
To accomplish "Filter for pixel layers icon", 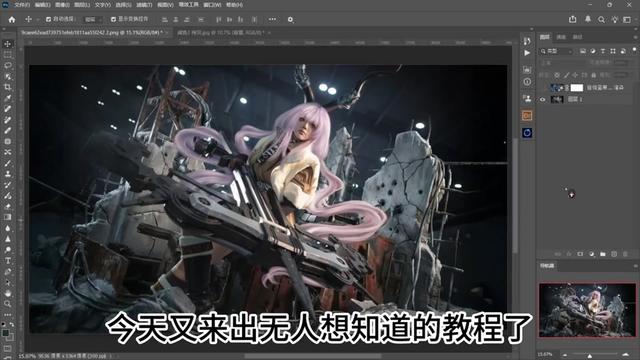I will pos(582,51).
